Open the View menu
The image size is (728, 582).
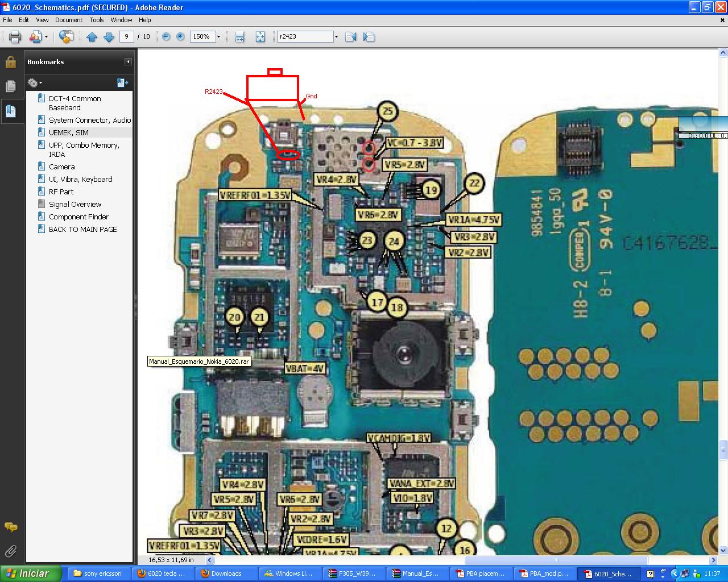coord(42,20)
